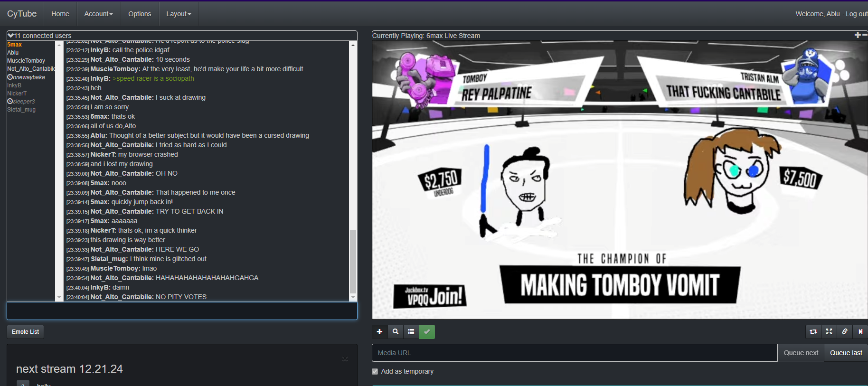Click the user list scrollbar down arrow
Image resolution: width=868 pixels, height=386 pixels.
[59, 297]
